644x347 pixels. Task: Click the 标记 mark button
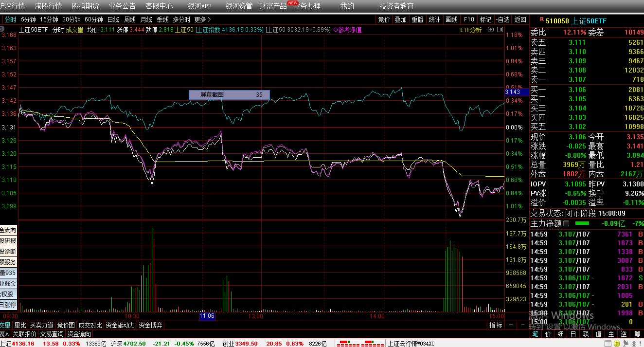485,19
